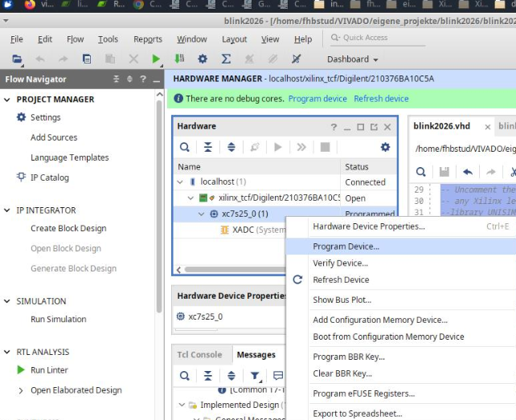The width and height of the screenshot is (516, 420).
Task: Click Program device link in banner
Action: point(317,99)
